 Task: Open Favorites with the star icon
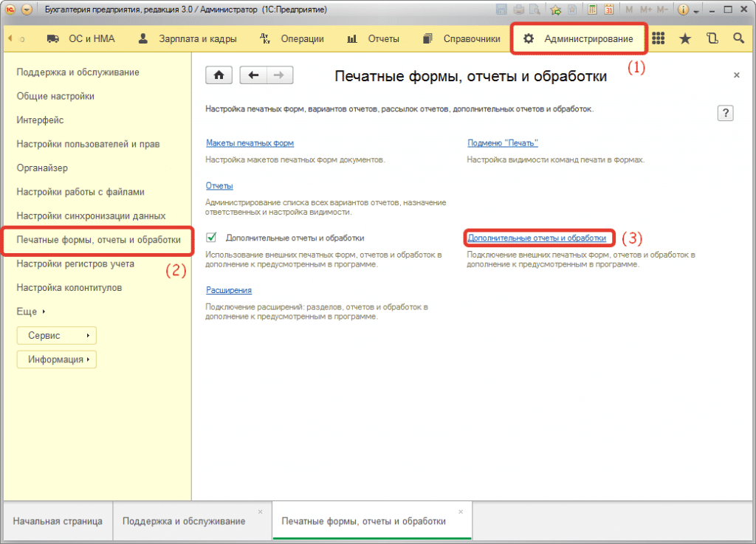click(685, 39)
